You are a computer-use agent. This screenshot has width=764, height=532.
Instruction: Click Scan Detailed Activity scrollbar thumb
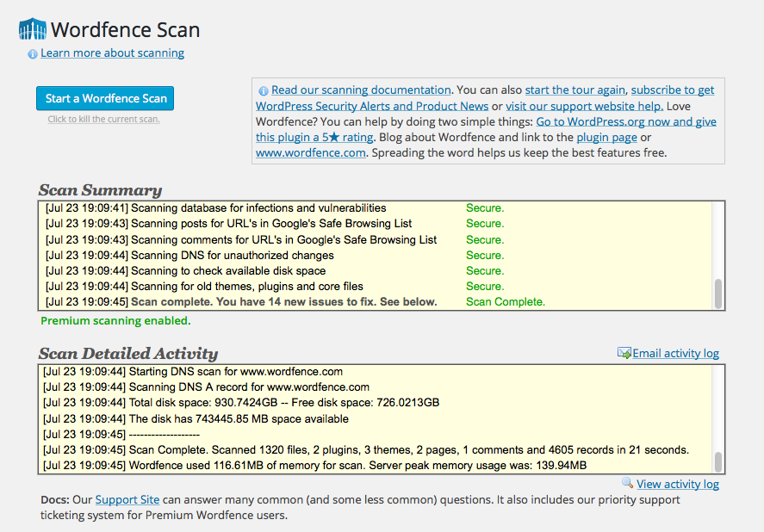point(717,462)
